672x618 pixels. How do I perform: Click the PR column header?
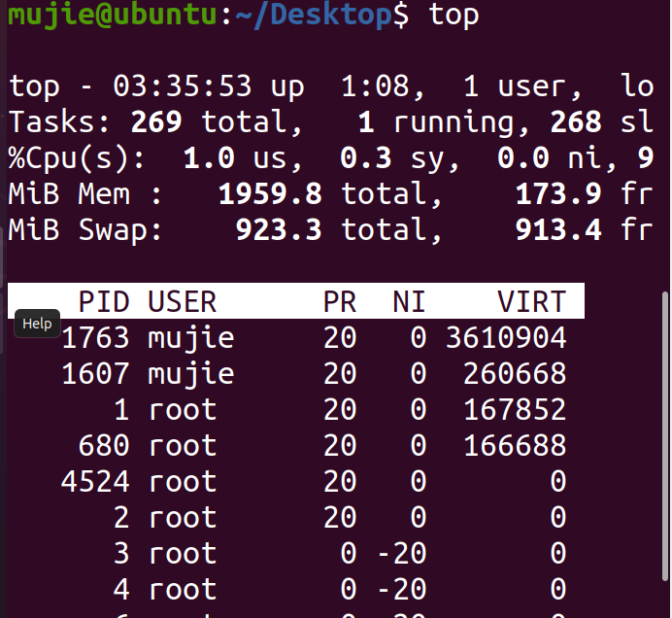tap(339, 301)
